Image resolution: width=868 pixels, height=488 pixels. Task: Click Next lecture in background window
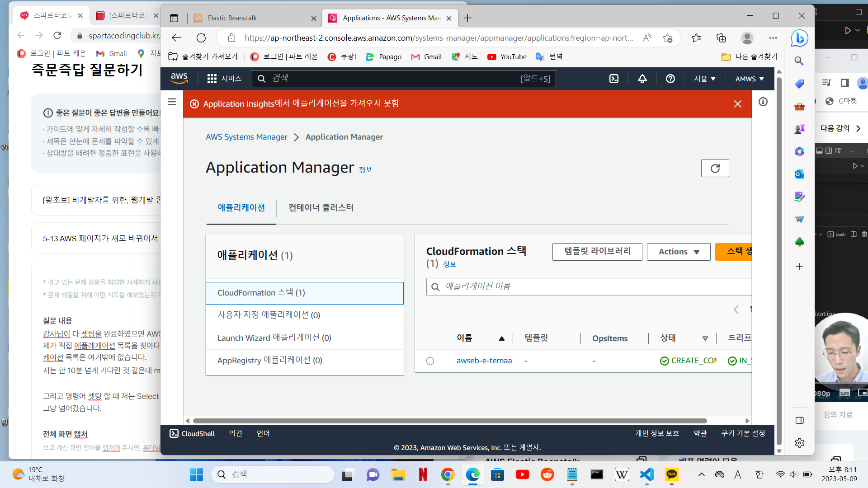(840, 128)
